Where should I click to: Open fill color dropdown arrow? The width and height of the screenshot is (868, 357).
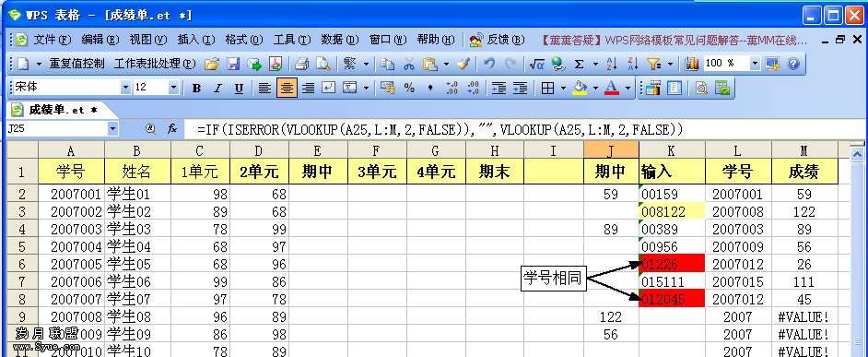click(595, 88)
